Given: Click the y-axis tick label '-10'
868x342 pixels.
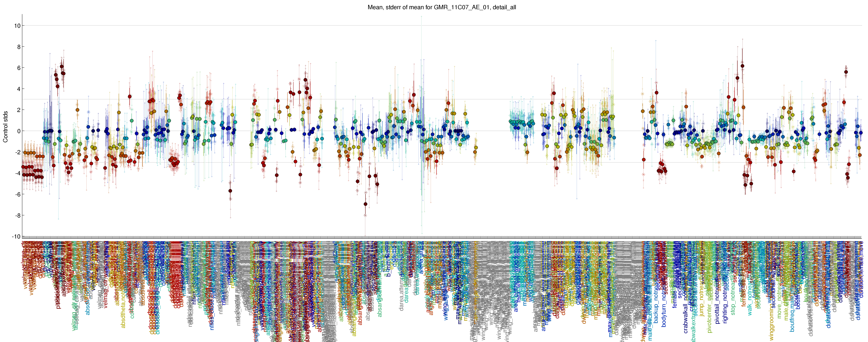Looking at the screenshot, I should 16,237.
